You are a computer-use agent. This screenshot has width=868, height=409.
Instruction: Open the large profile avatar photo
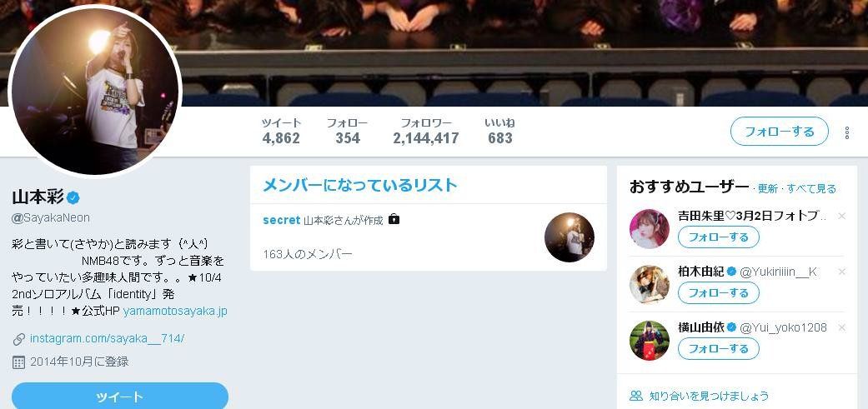pyautogui.click(x=95, y=91)
